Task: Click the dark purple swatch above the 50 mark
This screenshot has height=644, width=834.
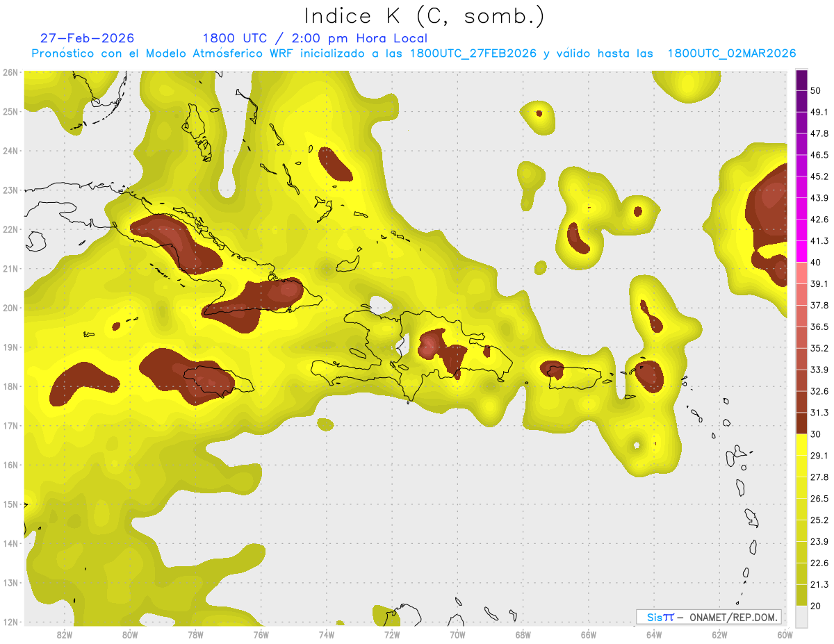Action: [x=801, y=80]
